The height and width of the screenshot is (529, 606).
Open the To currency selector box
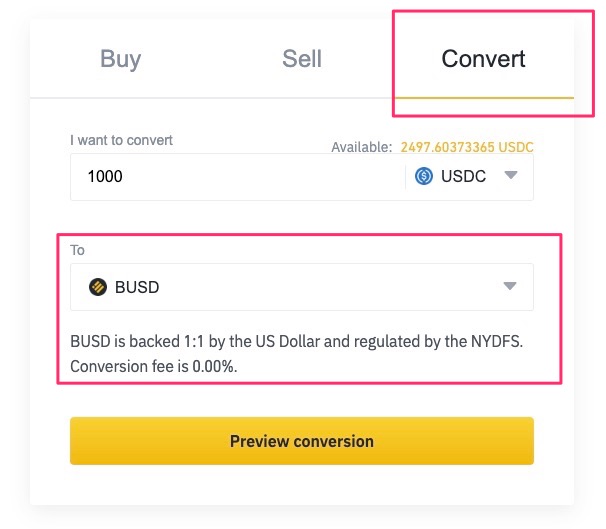click(x=300, y=287)
